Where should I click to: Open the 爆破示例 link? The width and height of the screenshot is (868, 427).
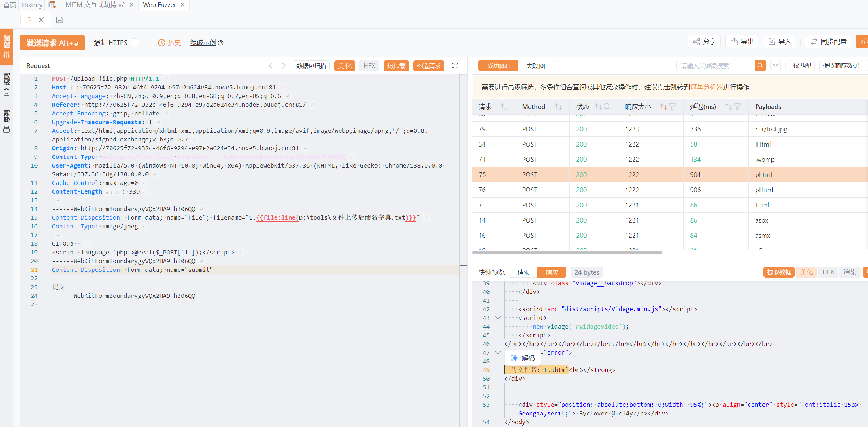(x=203, y=43)
